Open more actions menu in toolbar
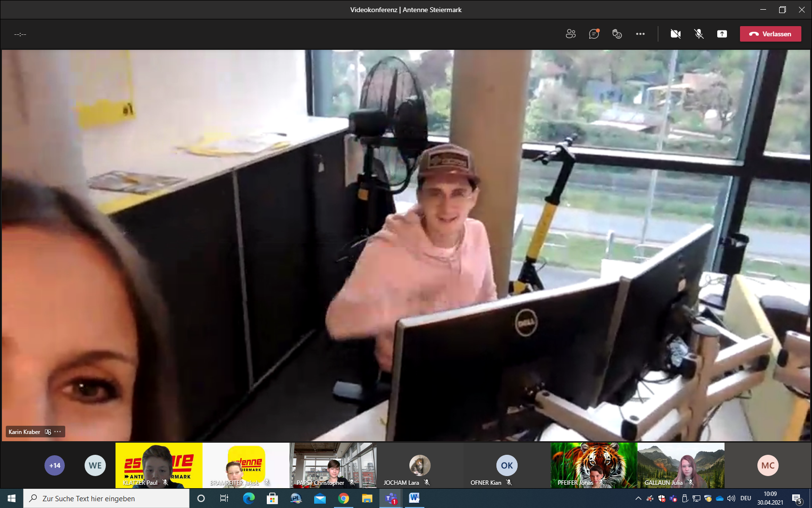Viewport: 812px width, 508px height. click(640, 34)
